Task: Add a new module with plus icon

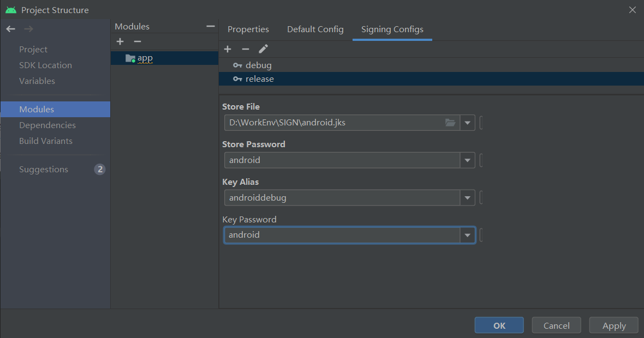Action: click(x=120, y=41)
